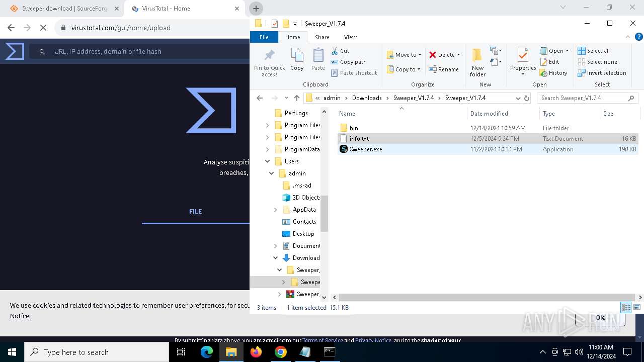Open Microsoft Edge from taskbar

(x=207, y=352)
